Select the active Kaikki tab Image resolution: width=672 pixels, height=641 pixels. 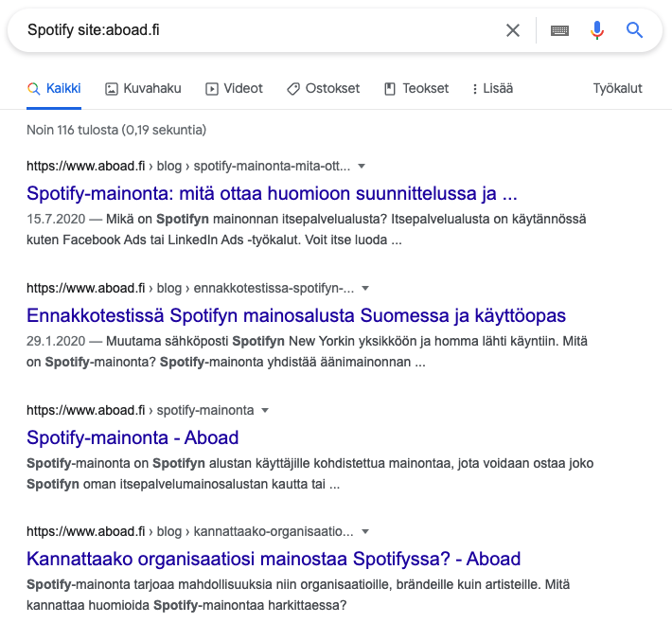click(x=54, y=88)
